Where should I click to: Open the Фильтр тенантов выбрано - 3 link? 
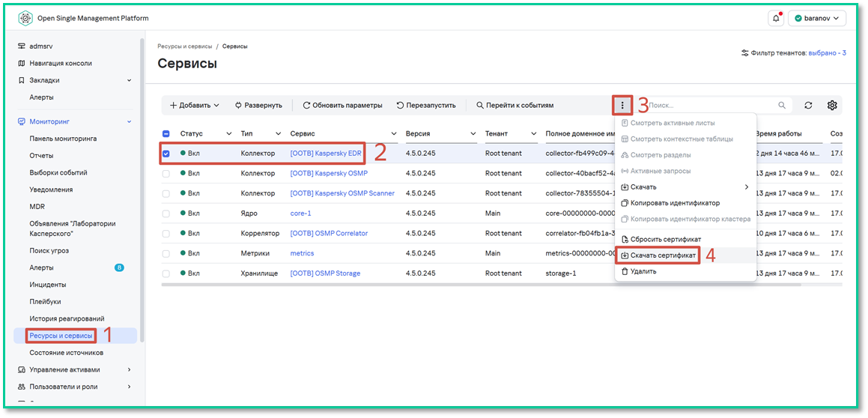tap(827, 53)
